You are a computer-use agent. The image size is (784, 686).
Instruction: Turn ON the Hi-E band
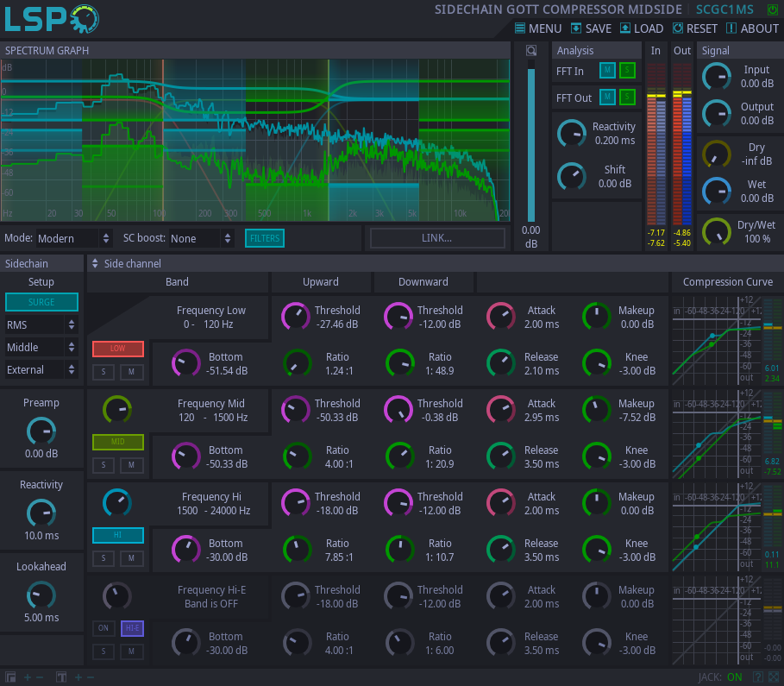[103, 628]
